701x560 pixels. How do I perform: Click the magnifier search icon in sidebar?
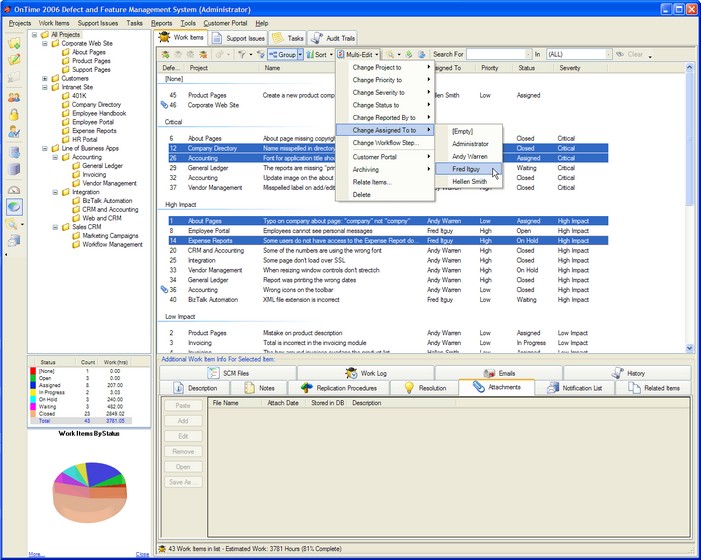[x=11, y=224]
